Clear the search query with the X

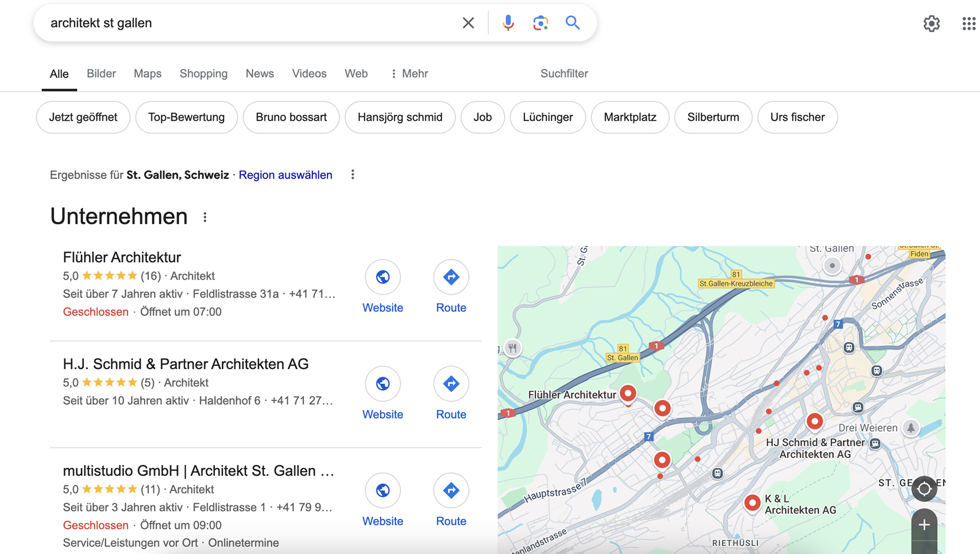tap(468, 22)
